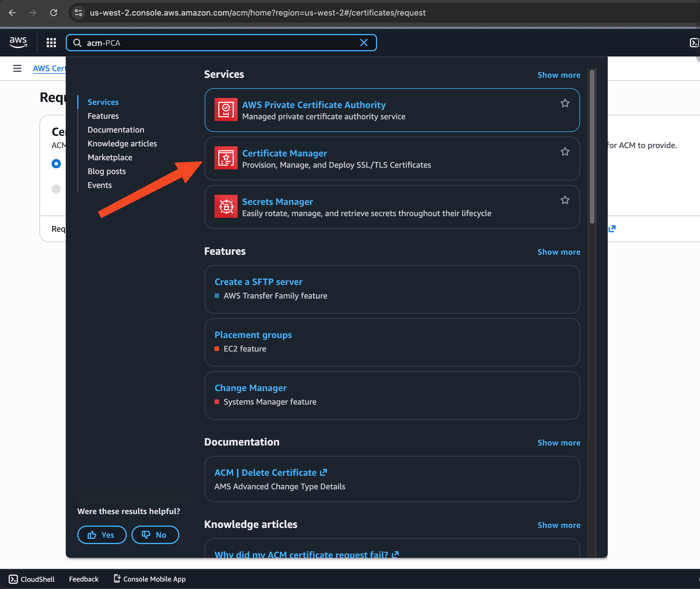
Task: Jump to Knowledge articles category
Action: coord(122,144)
